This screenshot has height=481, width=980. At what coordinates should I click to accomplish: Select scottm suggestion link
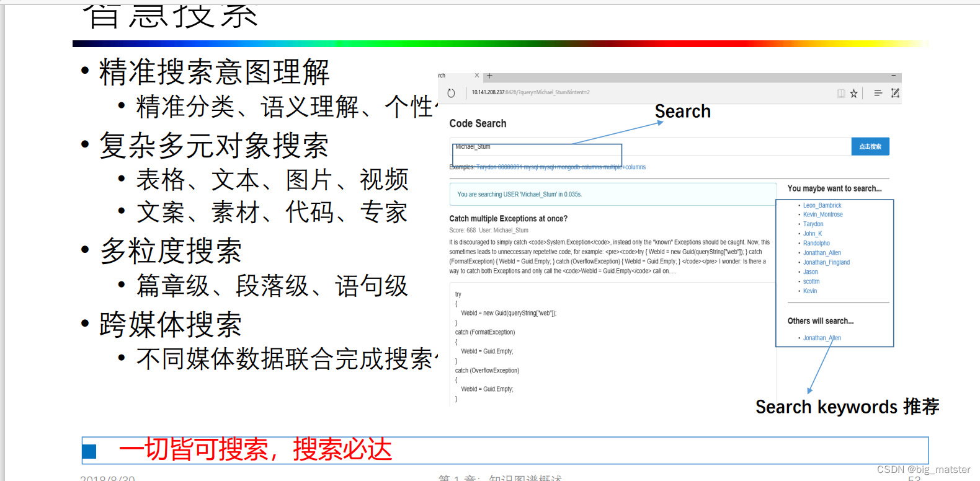click(811, 281)
